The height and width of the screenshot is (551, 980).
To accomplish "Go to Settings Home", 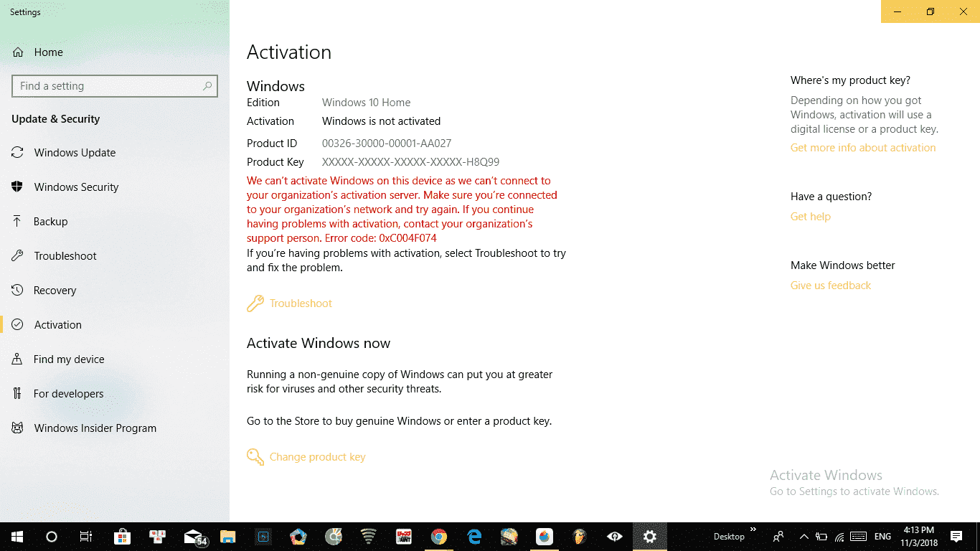I will tap(115, 52).
